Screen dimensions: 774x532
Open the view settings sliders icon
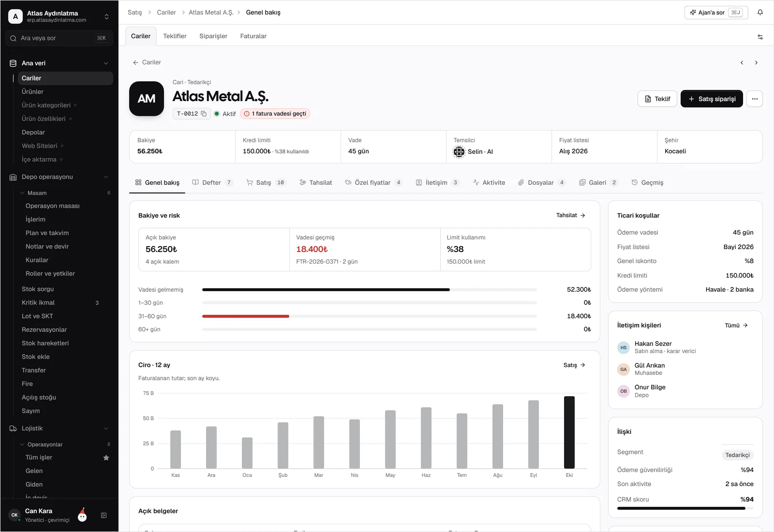(760, 37)
